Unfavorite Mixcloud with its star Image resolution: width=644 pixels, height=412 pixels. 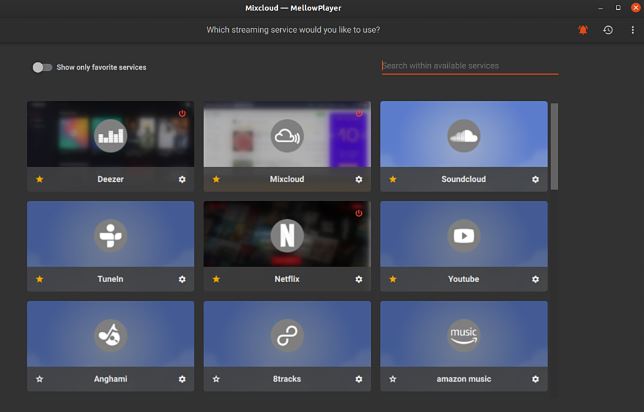pos(216,179)
